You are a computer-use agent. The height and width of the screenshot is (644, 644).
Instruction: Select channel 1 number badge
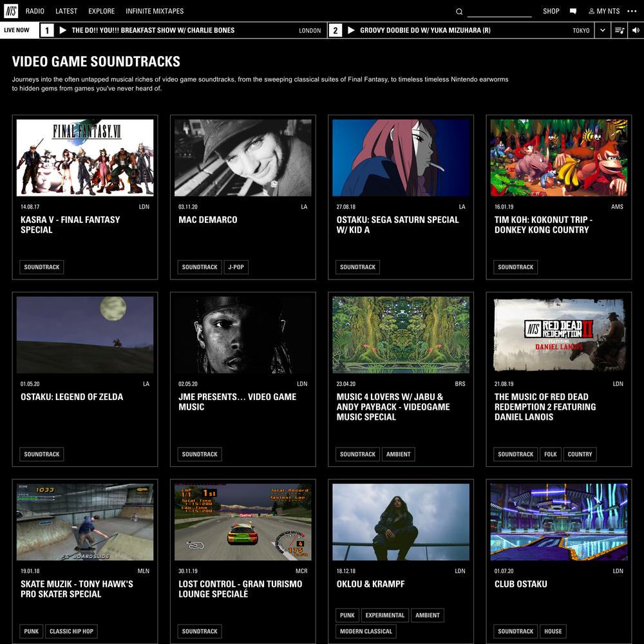47,30
